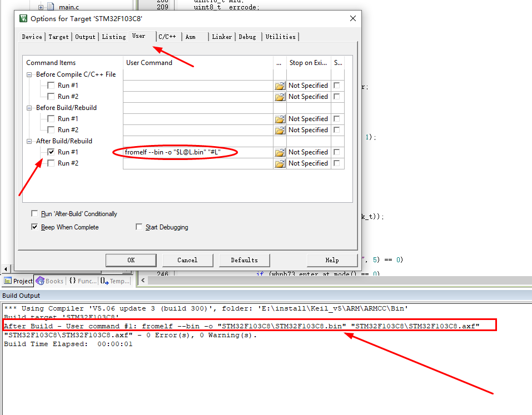Click the Templates tab icon

tap(105, 281)
